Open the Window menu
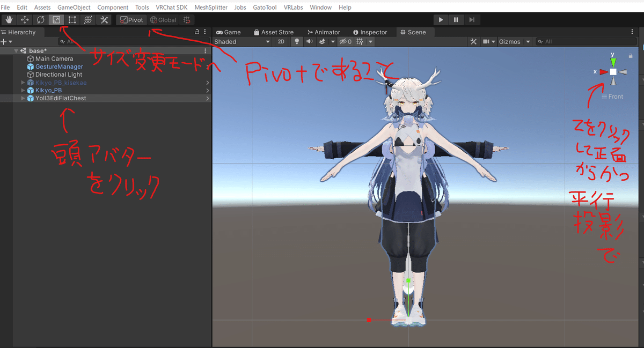The image size is (644, 348). click(321, 8)
